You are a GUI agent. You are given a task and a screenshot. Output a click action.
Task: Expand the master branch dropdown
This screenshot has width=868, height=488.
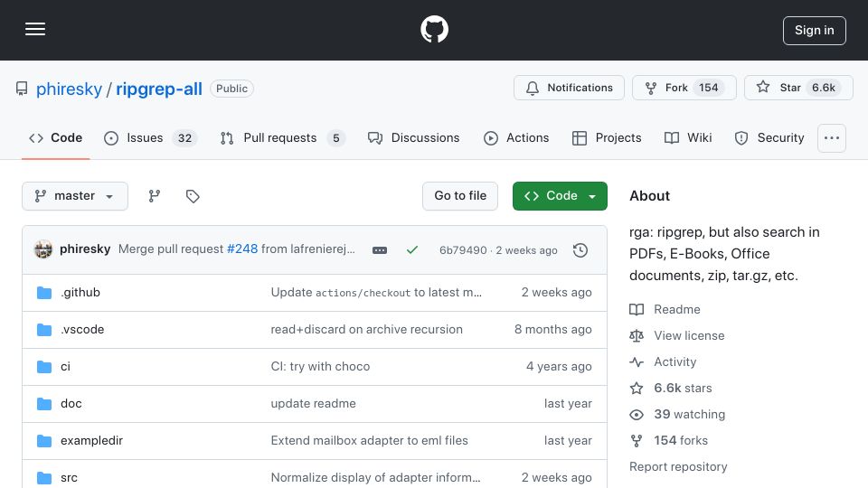point(75,196)
